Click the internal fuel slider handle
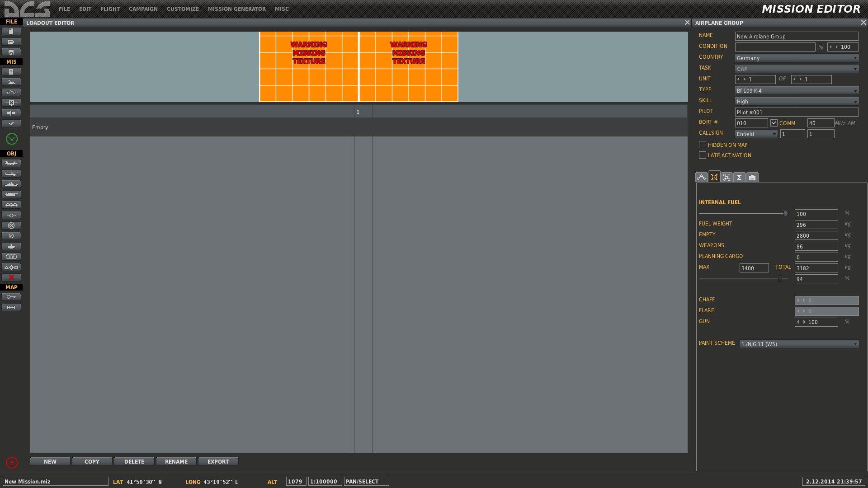868x488 pixels. (x=786, y=213)
